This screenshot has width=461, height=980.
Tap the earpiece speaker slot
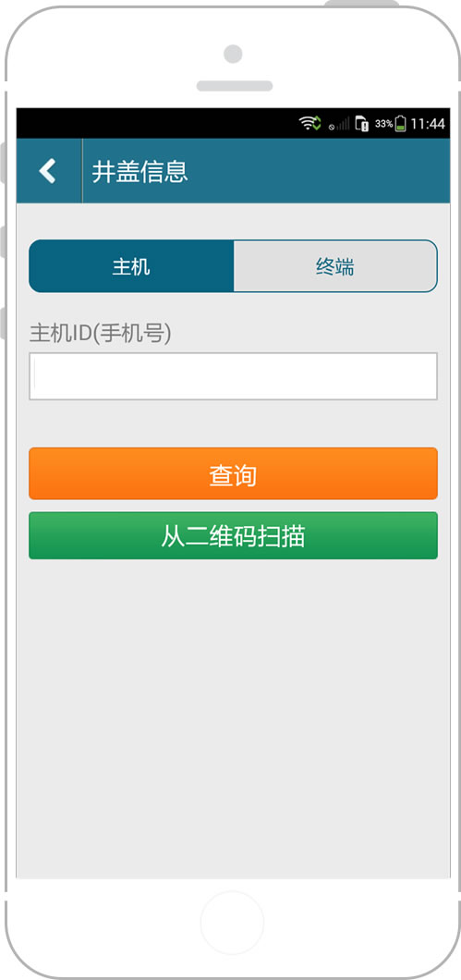coord(235,86)
